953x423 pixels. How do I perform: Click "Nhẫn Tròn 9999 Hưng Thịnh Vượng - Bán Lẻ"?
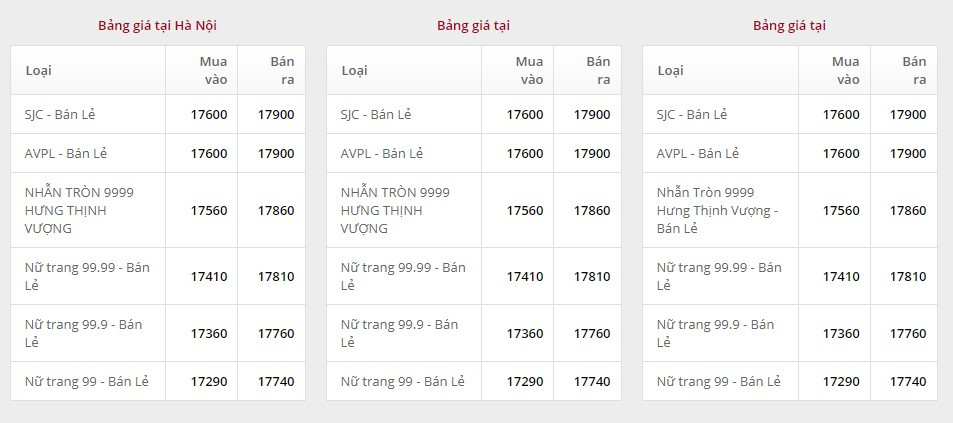point(716,210)
